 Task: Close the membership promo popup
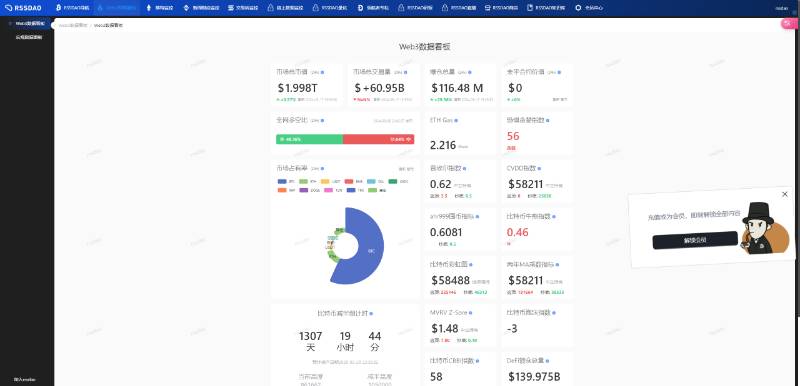[x=785, y=194]
